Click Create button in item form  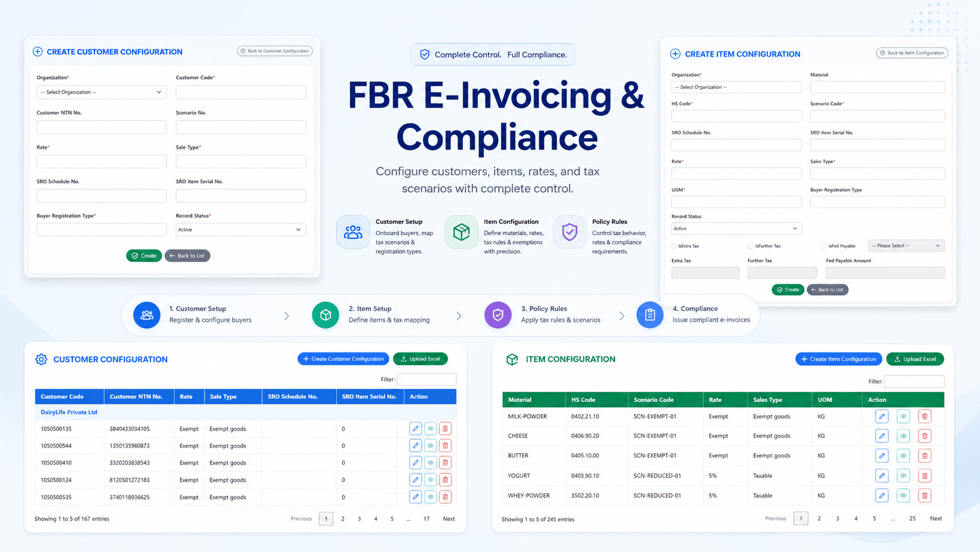(788, 290)
